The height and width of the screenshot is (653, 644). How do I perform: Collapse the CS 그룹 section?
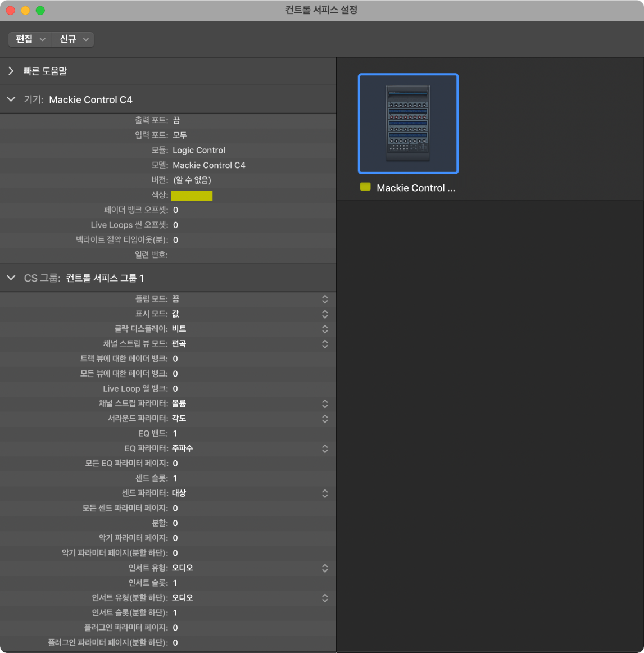11,278
